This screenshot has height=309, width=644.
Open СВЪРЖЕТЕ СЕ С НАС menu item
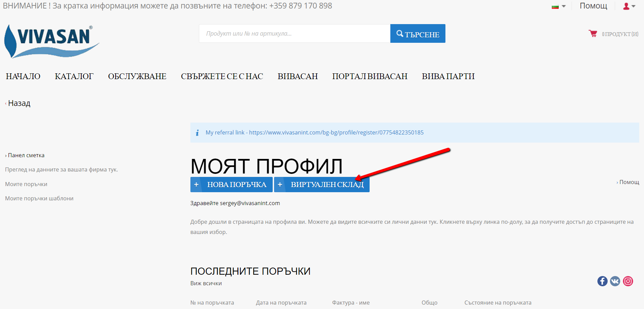pos(222,76)
